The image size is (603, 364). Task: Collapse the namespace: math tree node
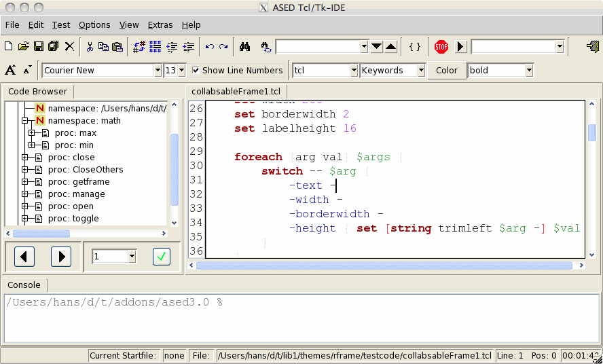[x=24, y=120]
